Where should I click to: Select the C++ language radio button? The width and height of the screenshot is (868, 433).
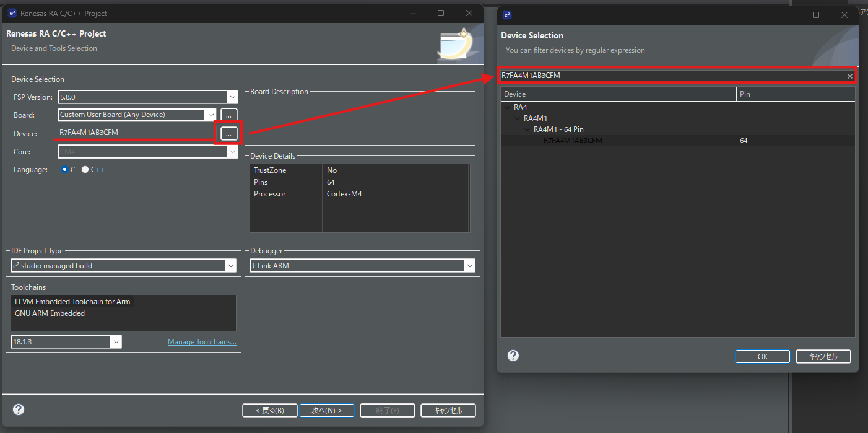[x=85, y=170]
